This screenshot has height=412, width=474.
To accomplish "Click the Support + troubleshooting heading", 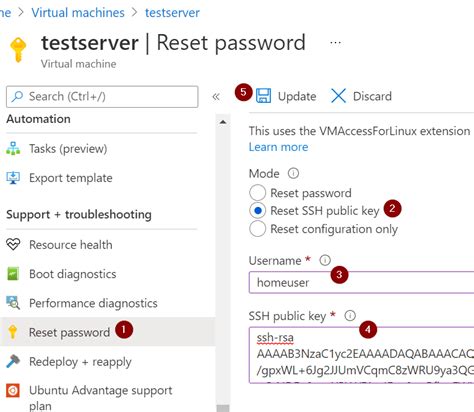I will [79, 215].
